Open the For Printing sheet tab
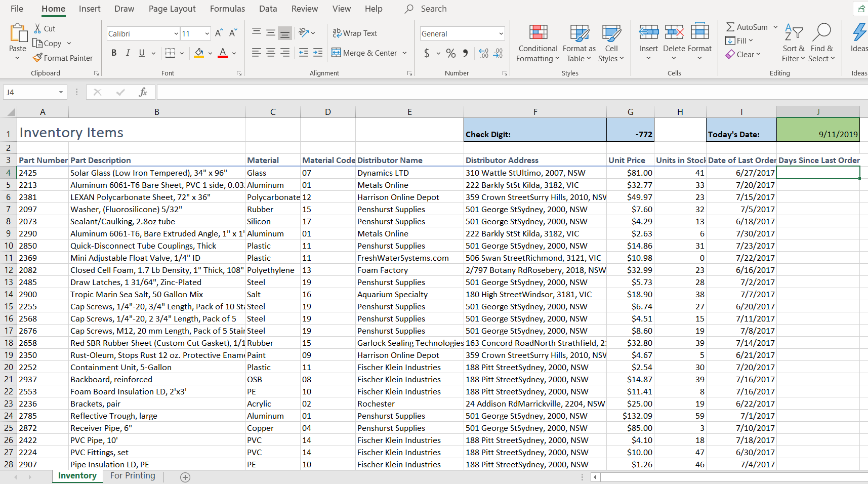Viewport: 868px width, 484px height. point(133,475)
